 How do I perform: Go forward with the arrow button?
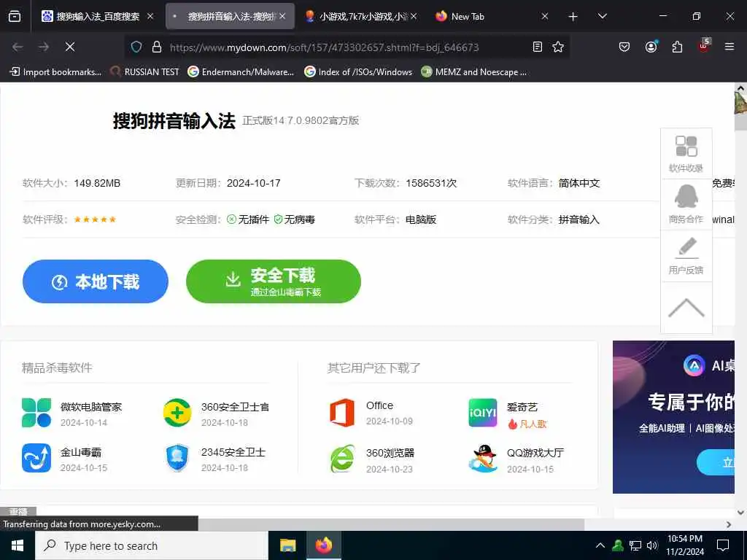(44, 47)
